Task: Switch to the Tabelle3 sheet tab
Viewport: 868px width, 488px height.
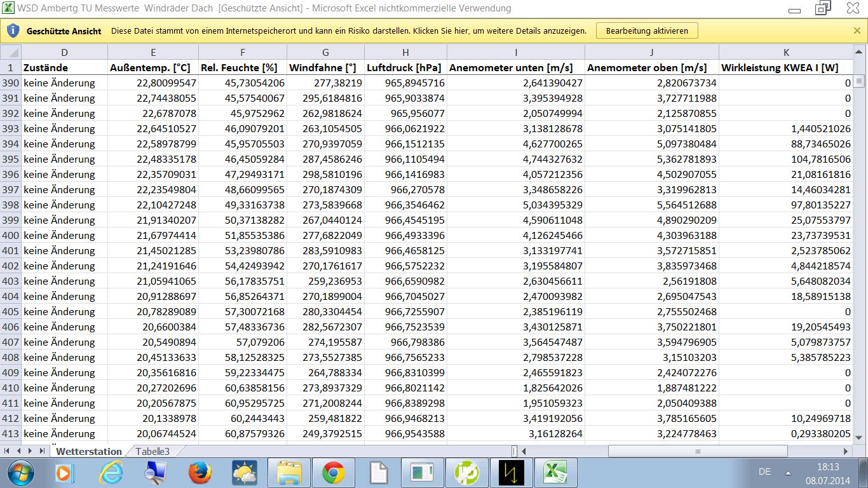Action: [x=151, y=451]
